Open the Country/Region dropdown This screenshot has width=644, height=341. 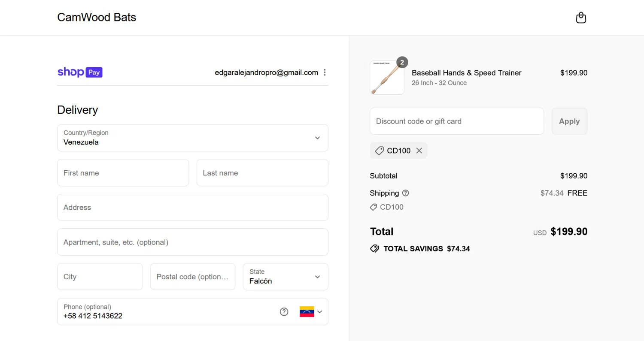pyautogui.click(x=193, y=138)
